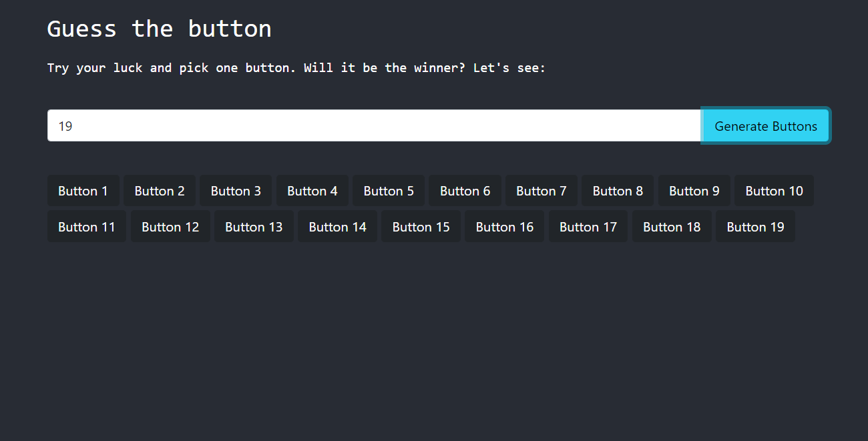Screen dimensions: 868x441
Task: Choose Button 12
Action: tap(170, 226)
